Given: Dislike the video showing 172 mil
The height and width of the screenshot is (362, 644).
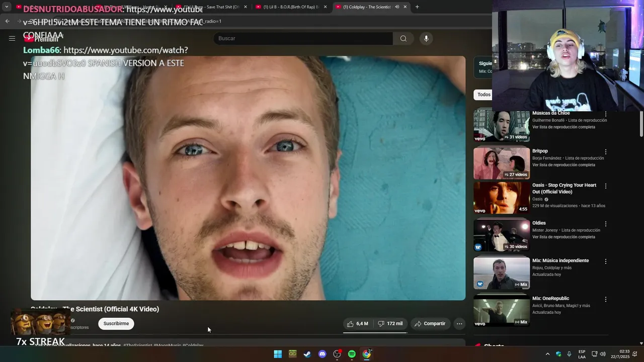Looking at the screenshot, I should pos(390,324).
